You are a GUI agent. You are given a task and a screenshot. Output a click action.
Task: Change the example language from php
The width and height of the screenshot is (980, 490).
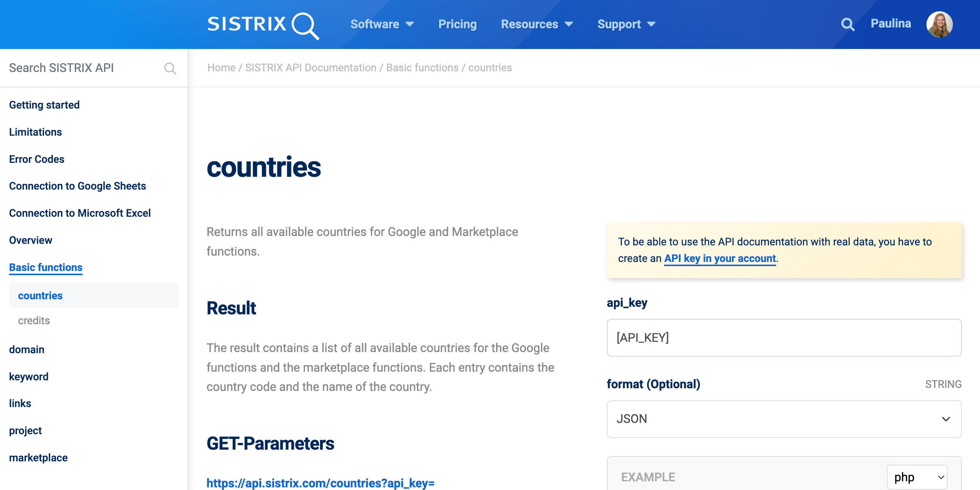pyautogui.click(x=917, y=477)
